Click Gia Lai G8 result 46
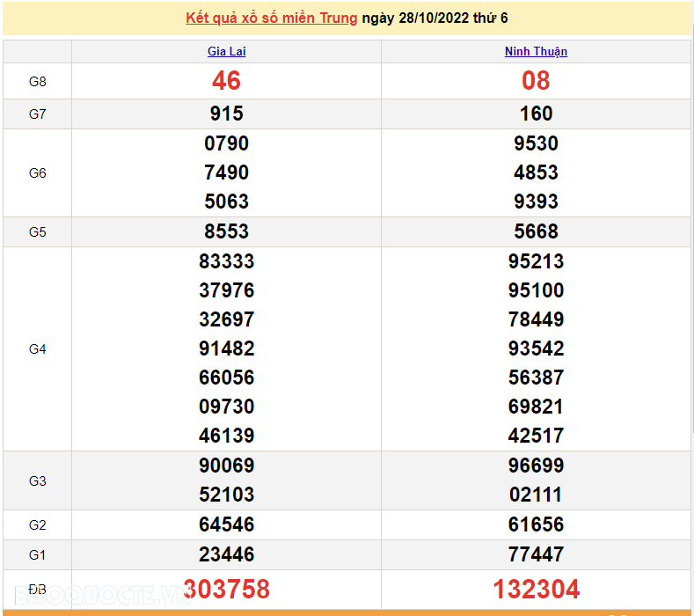 226,81
